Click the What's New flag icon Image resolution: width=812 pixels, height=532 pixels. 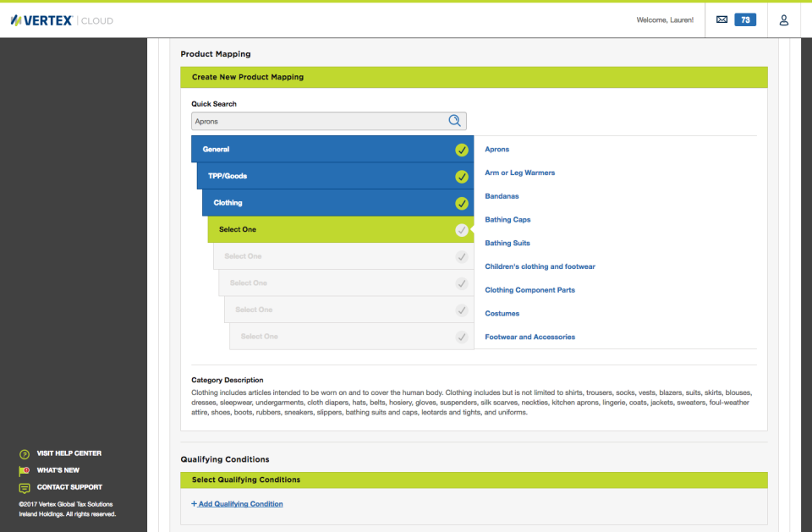pos(25,471)
